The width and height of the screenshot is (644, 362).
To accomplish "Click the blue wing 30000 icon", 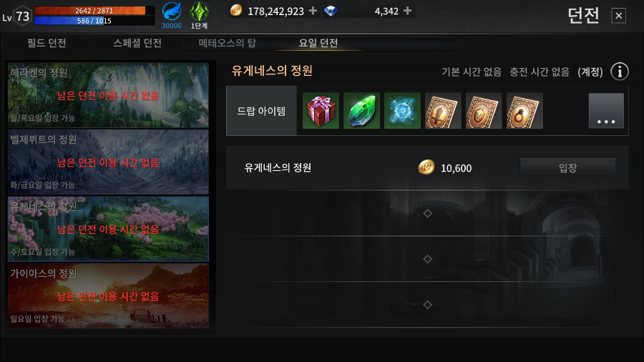I will (x=172, y=15).
